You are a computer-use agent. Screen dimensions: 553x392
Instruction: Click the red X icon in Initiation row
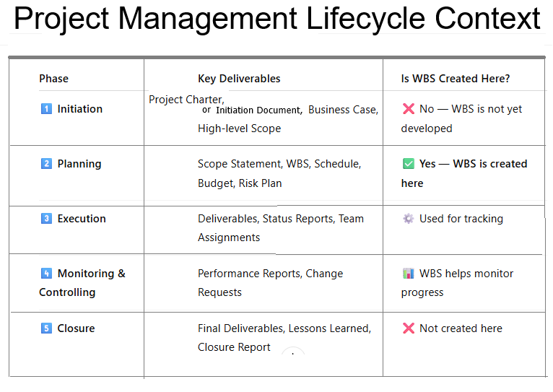(408, 109)
